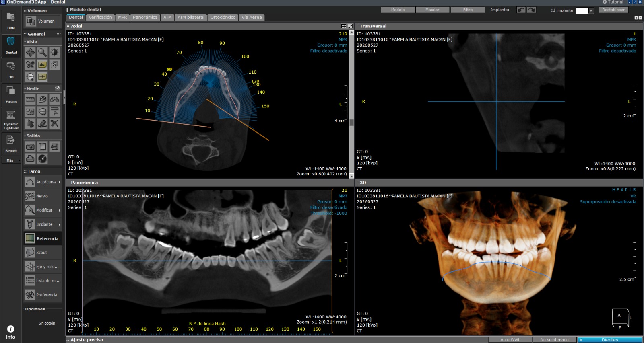
Task: Switch to the Panorámica tab
Action: (145, 17)
